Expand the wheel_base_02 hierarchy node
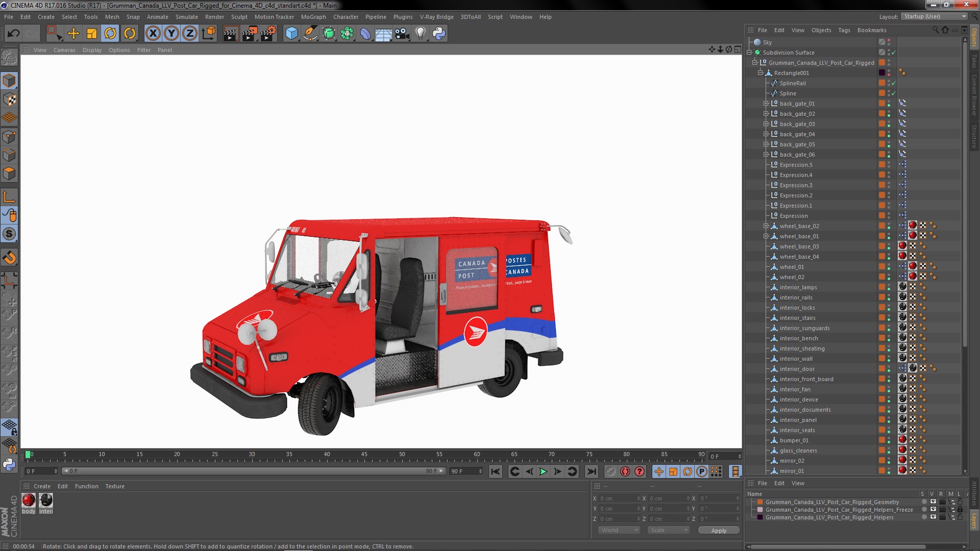Screen dimensions: 980x551 coord(766,226)
